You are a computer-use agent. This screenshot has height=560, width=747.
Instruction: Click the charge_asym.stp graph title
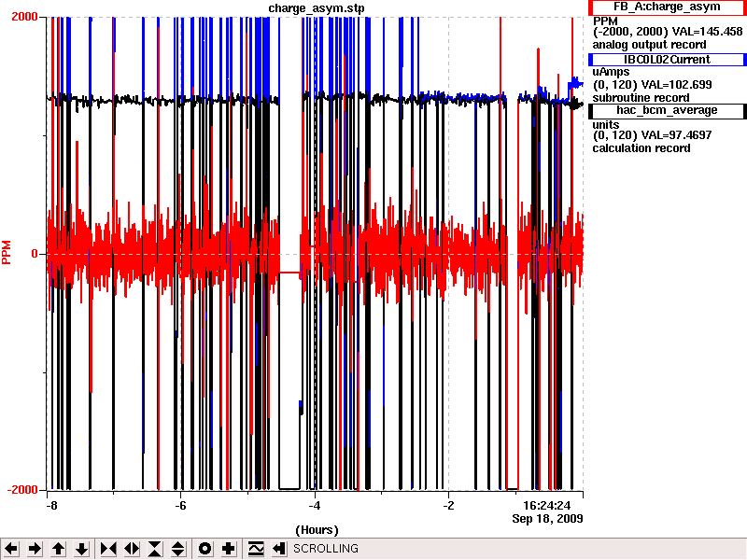pyautogui.click(x=317, y=8)
